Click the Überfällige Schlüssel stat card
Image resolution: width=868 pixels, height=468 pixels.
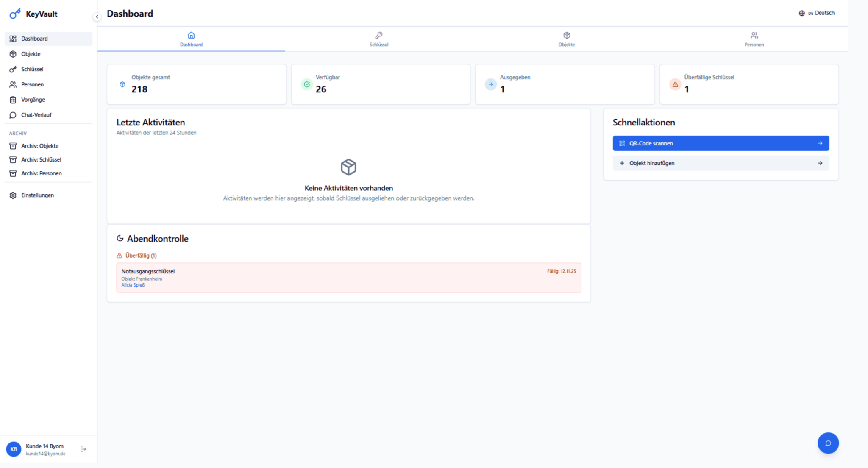749,84
